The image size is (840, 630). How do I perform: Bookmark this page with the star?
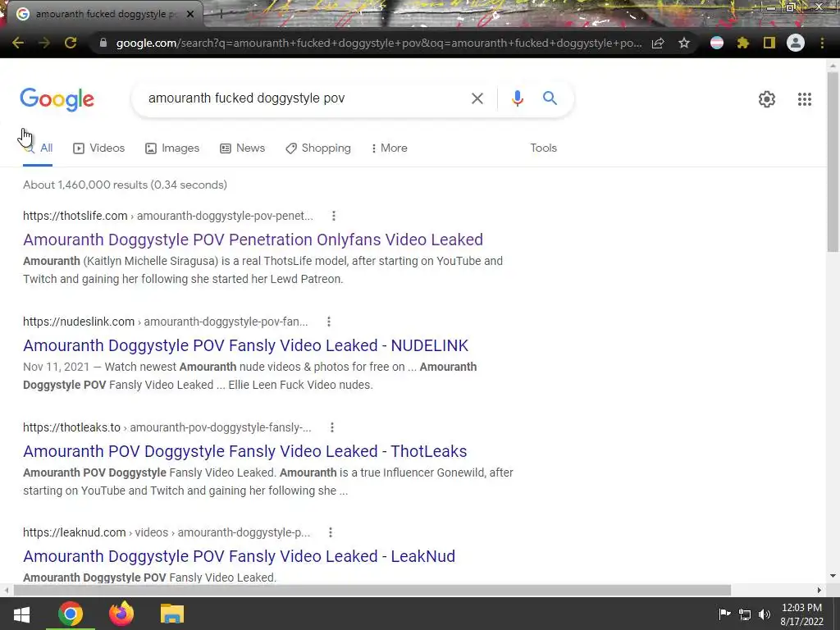pyautogui.click(x=684, y=43)
